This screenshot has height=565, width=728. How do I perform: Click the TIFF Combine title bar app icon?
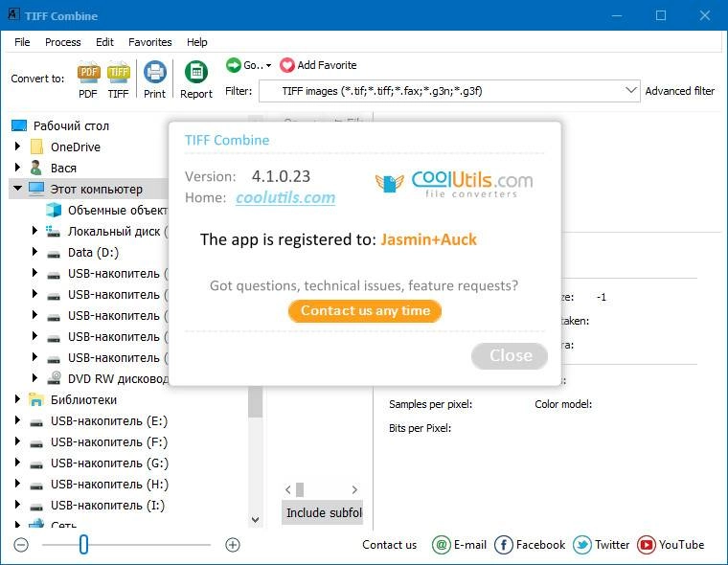tap(13, 14)
